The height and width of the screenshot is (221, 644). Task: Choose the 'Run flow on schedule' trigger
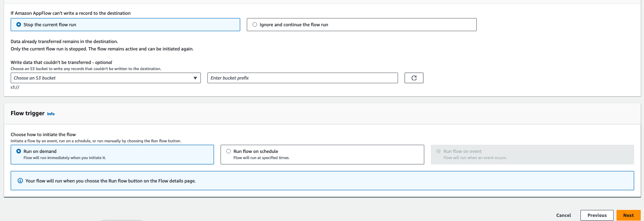point(229,151)
